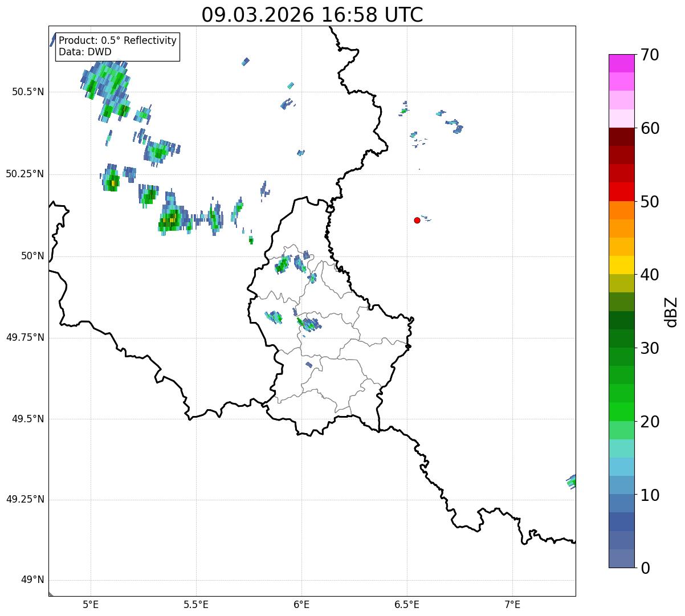The height and width of the screenshot is (616, 685).
Task: Click the longitude label '7°E'
Action: click(512, 604)
